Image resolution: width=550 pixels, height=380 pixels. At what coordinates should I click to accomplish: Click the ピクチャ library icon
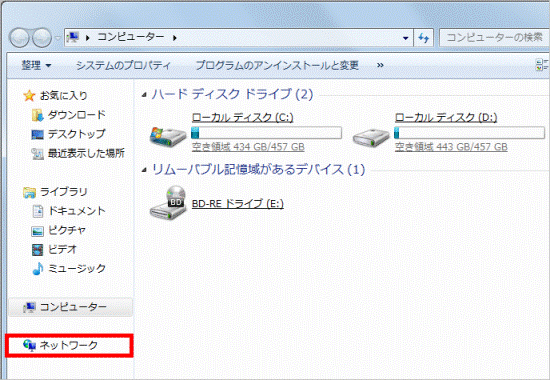(x=37, y=231)
